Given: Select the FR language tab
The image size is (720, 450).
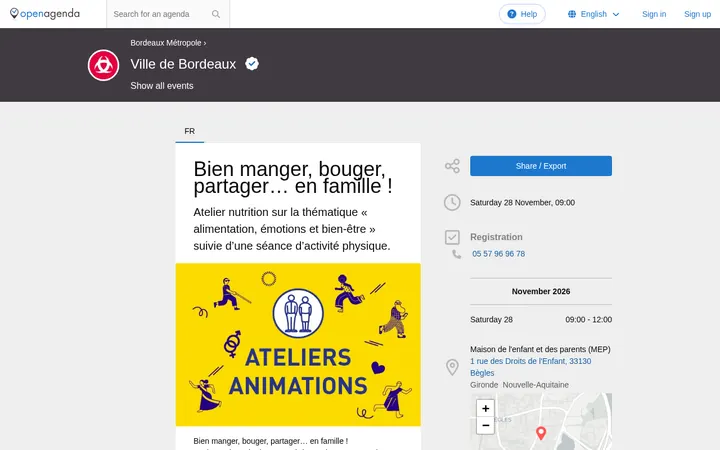Looking at the screenshot, I should coord(190,131).
